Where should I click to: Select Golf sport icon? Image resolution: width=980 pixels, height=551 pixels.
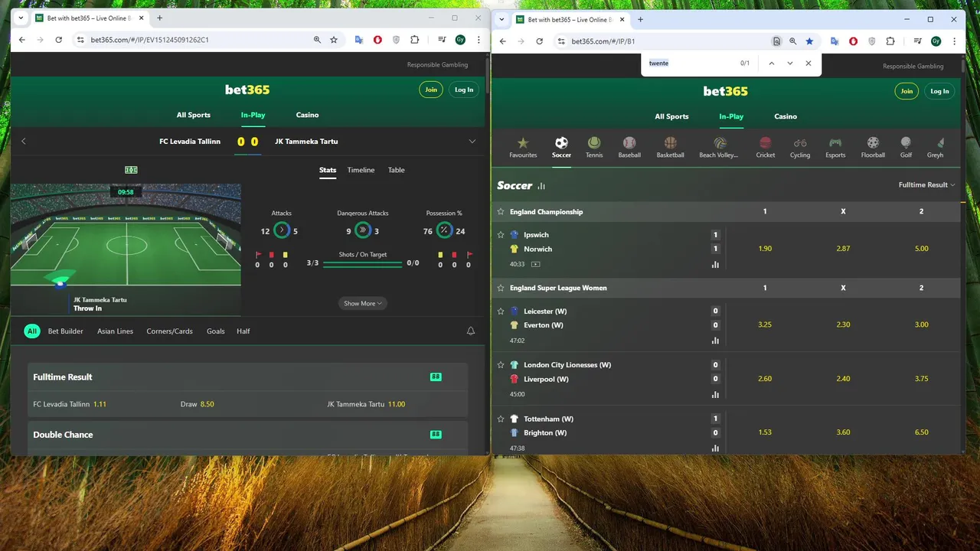pos(906,147)
